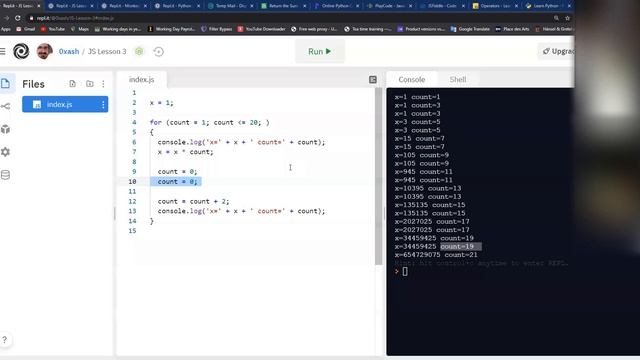Open the hamburger menu beside Replit logo

(2, 51)
